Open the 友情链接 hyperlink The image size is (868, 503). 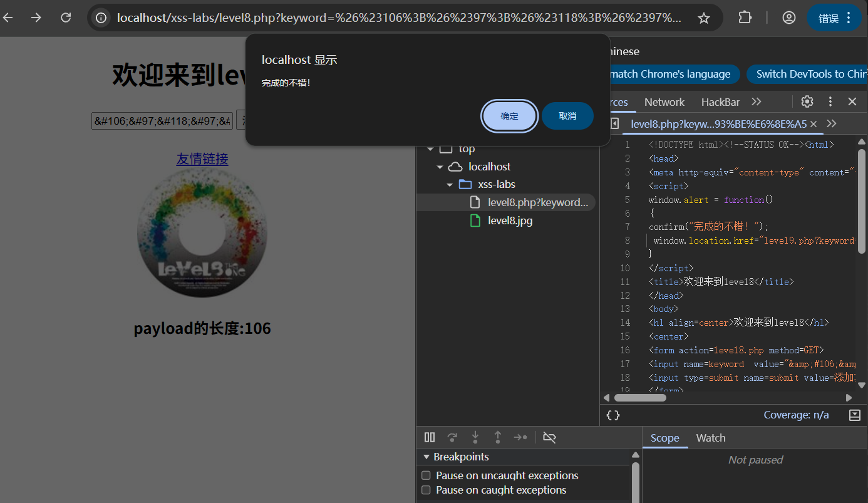(x=202, y=159)
